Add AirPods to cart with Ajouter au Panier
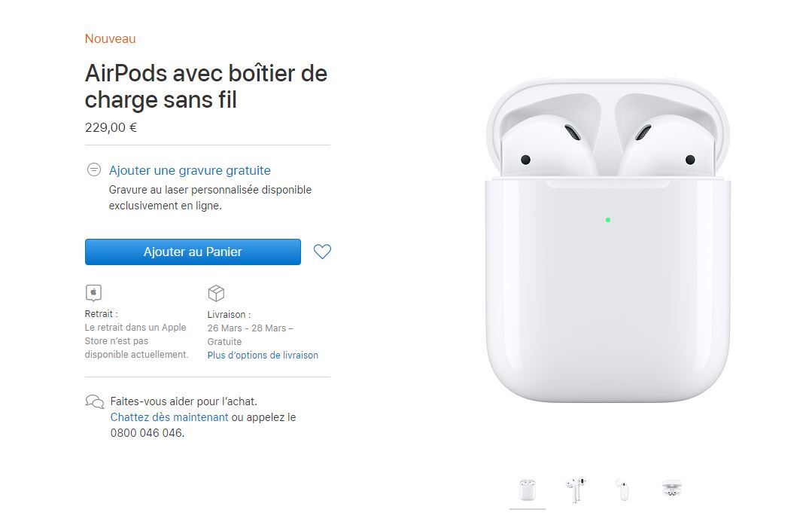This screenshot has height=531, width=812. pyautogui.click(x=193, y=252)
